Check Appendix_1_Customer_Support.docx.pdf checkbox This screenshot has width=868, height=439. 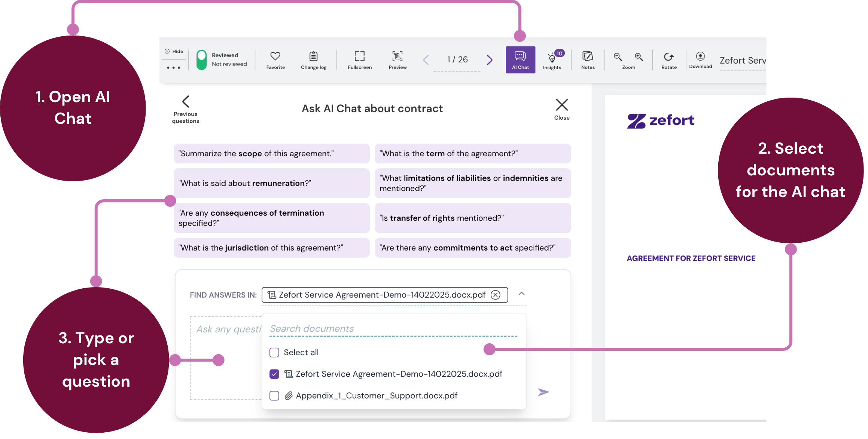274,396
